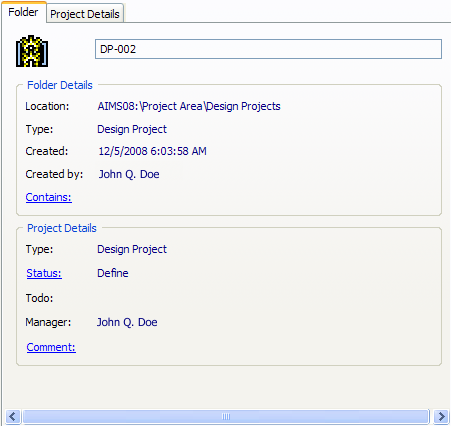Click the right scroll arrow button
This screenshot has width=451, height=426.
coord(442,416)
